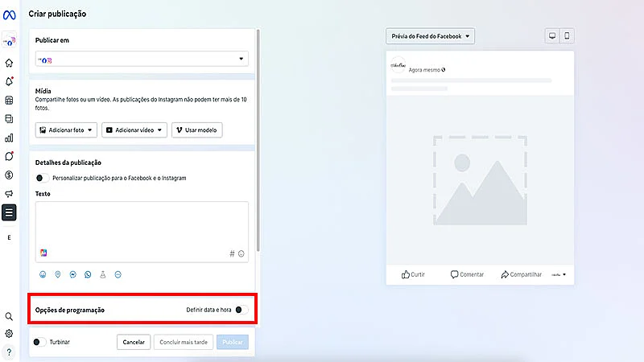Open the Content posts icon in sidebar
644x362 pixels.
[x=9, y=119]
